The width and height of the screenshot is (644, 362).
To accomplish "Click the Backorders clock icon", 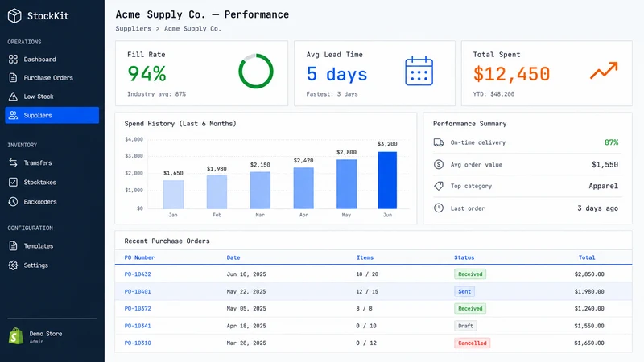I will point(13,202).
